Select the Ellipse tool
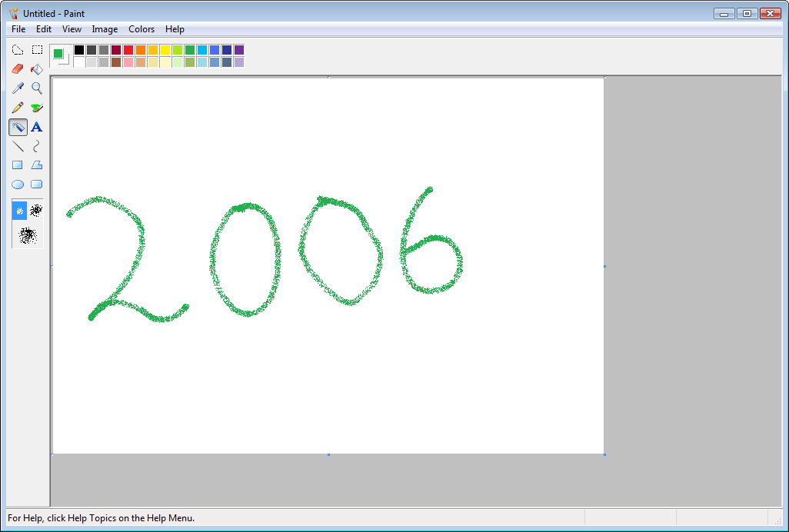The width and height of the screenshot is (789, 532). click(x=18, y=184)
